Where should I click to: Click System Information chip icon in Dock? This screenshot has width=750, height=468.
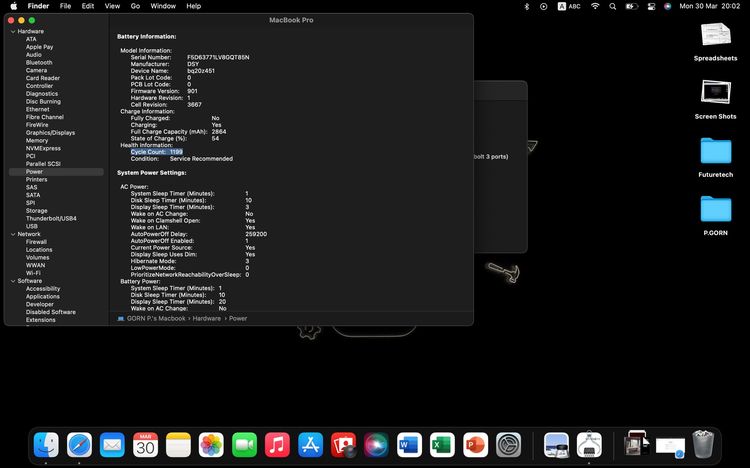click(x=589, y=445)
